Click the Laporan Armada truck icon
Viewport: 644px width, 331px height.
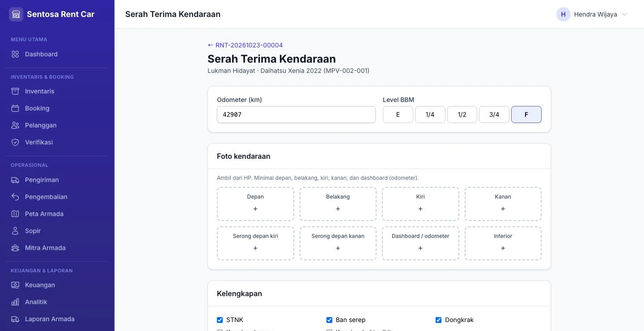(15, 319)
